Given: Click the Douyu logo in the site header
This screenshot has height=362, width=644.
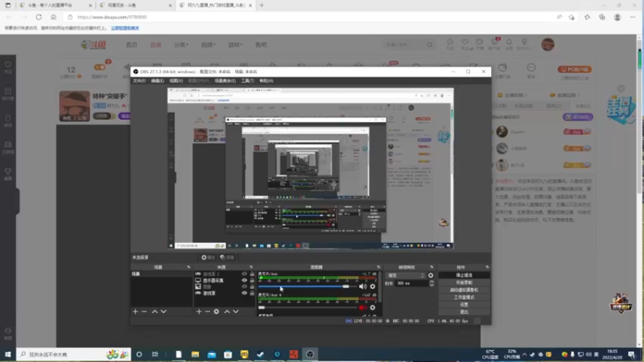Looking at the screenshot, I should (x=93, y=45).
